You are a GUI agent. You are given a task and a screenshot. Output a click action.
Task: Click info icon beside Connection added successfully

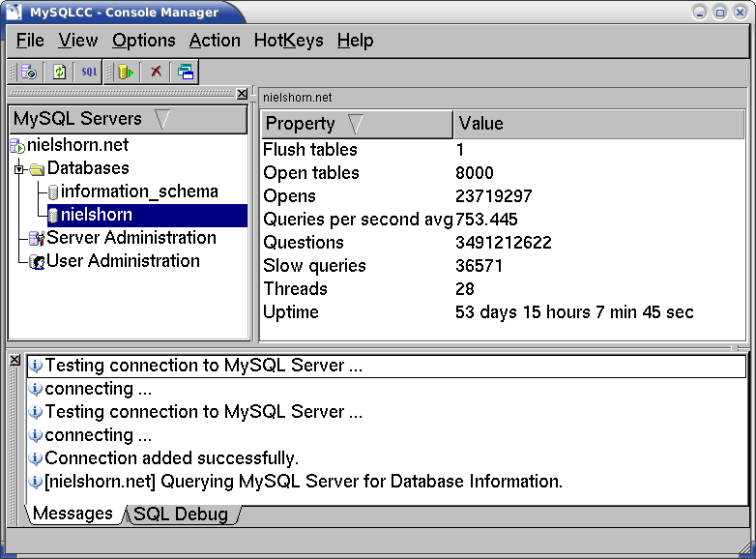pyautogui.click(x=35, y=458)
